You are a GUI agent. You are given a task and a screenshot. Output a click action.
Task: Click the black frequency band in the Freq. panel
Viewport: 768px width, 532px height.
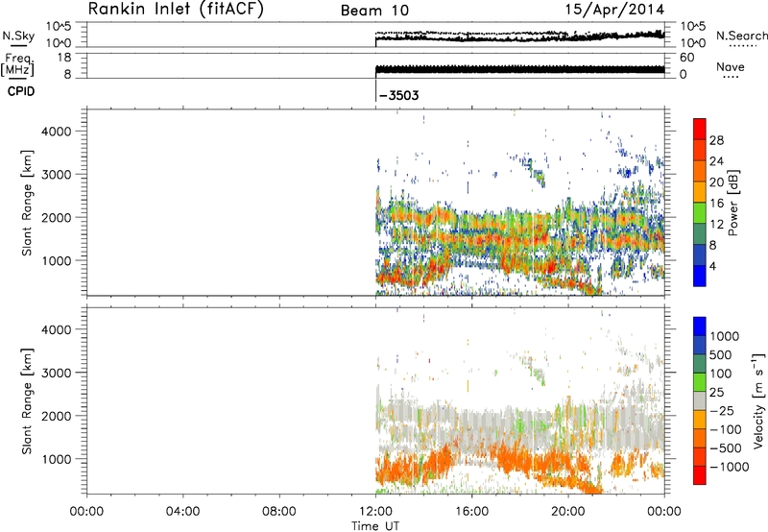[x=519, y=69]
